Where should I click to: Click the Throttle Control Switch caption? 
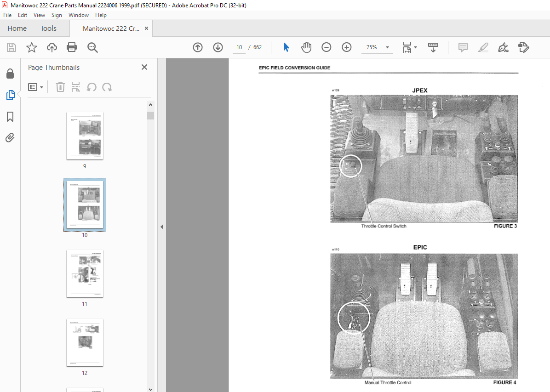[x=384, y=226]
